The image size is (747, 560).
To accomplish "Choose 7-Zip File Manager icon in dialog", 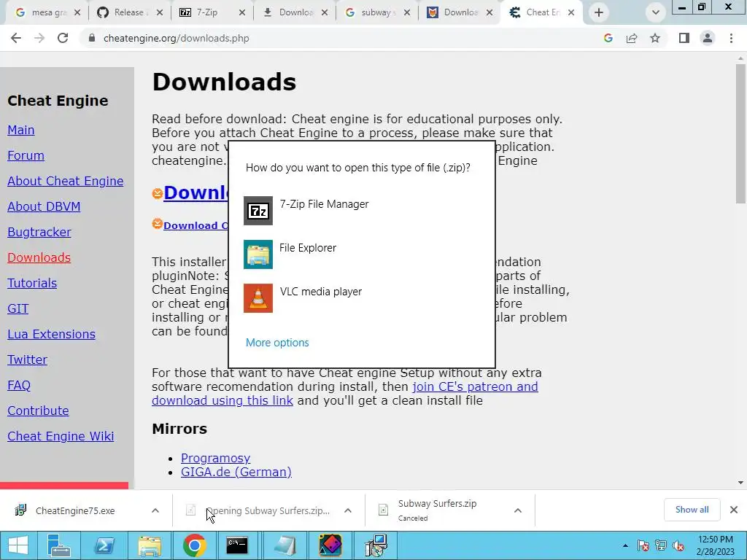I will pos(258,211).
